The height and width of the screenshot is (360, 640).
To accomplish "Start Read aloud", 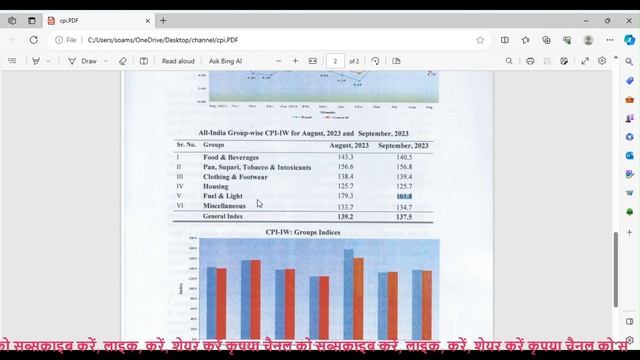I will pos(178,61).
